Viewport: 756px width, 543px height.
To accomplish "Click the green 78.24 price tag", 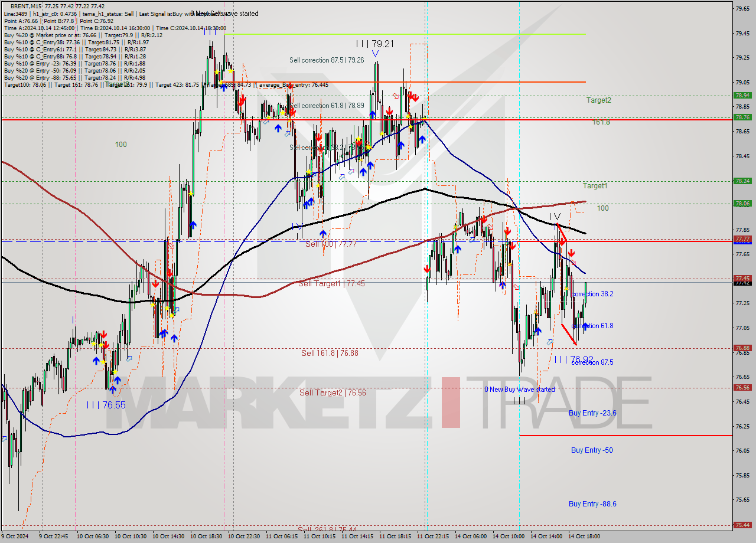I will coord(742,181).
